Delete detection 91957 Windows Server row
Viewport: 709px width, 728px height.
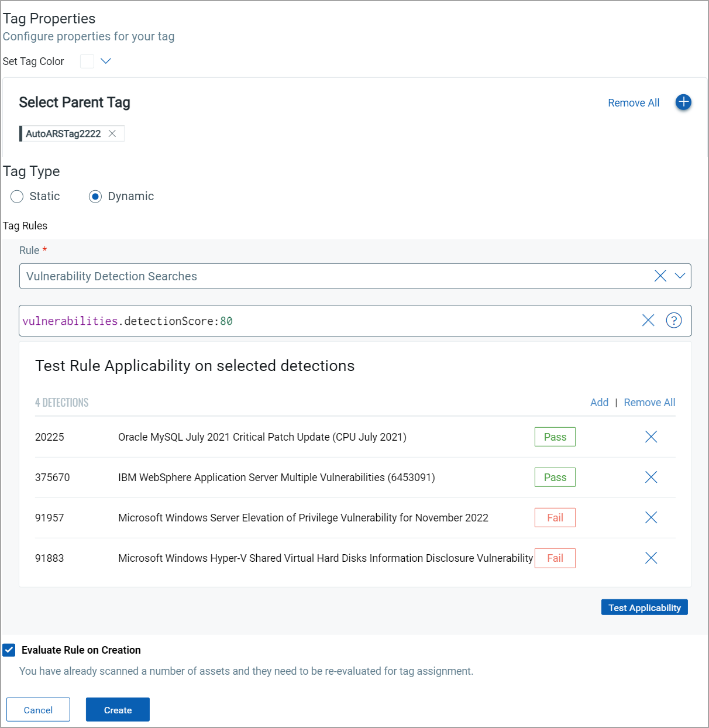pyautogui.click(x=651, y=518)
